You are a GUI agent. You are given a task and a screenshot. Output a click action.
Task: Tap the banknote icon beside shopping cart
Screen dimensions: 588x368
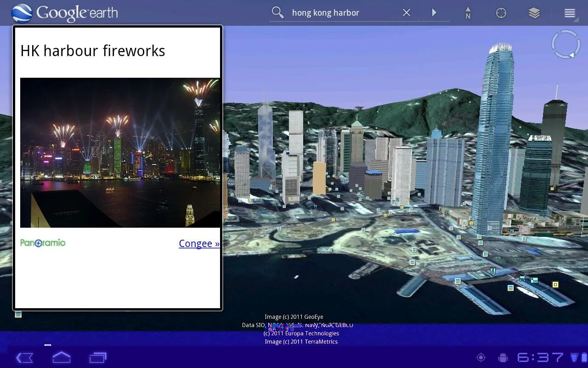coord(534,280)
